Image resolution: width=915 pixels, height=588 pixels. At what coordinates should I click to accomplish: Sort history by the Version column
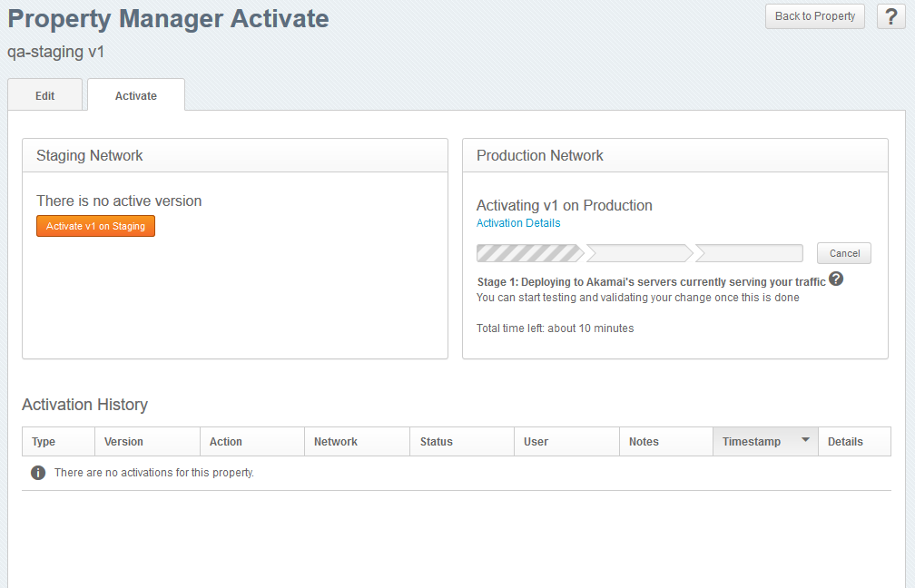click(x=124, y=441)
